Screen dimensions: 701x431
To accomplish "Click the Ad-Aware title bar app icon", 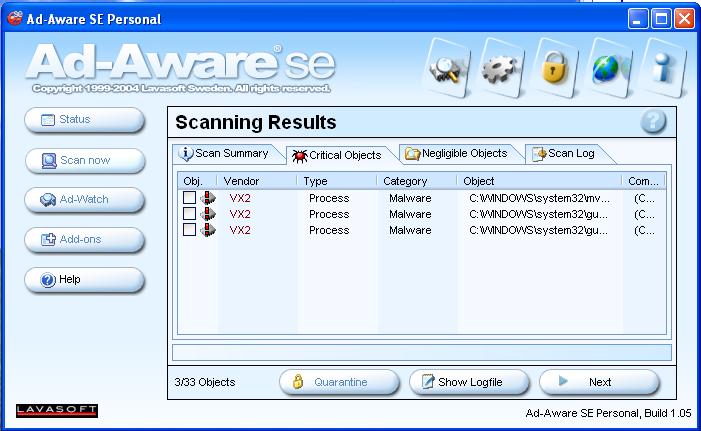I will click(x=15, y=18).
